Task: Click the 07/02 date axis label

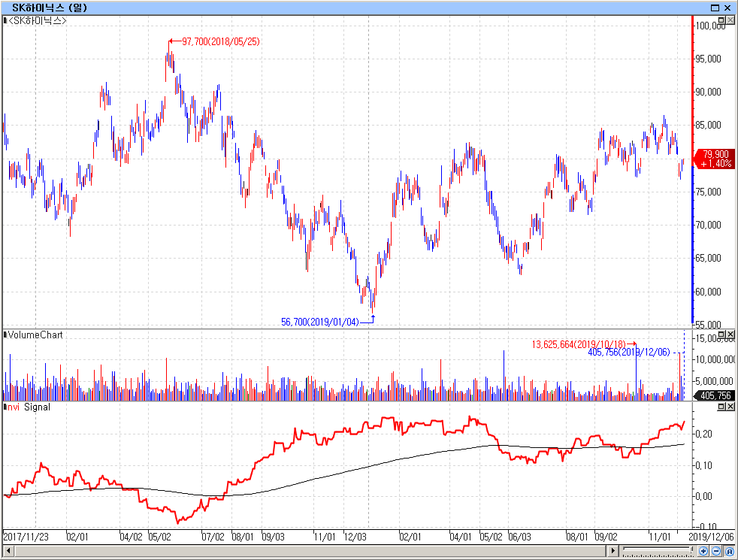Action: [213, 537]
